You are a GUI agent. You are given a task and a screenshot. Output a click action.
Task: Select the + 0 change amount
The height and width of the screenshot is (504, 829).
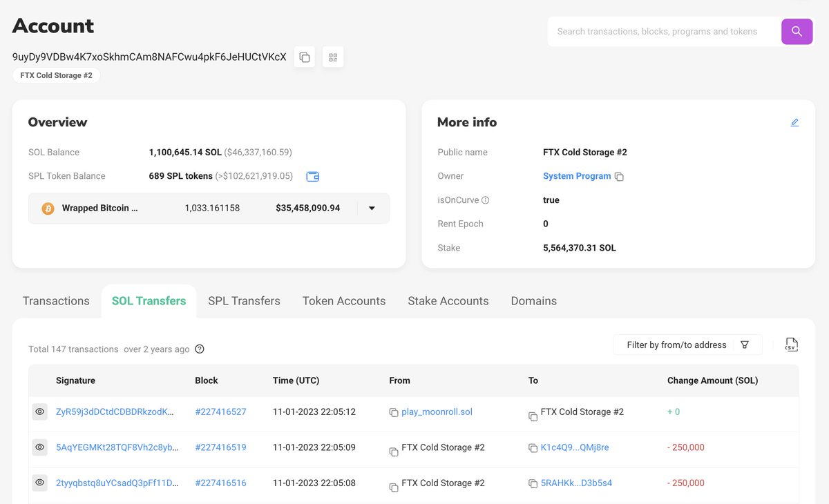coord(674,411)
